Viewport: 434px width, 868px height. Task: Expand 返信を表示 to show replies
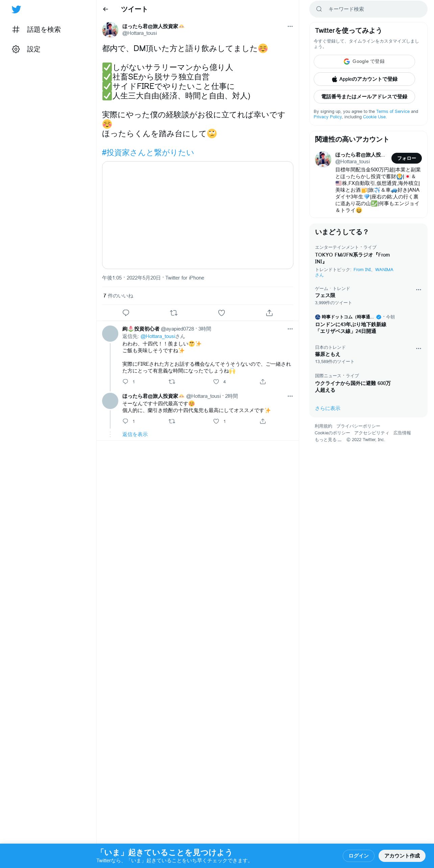[x=135, y=434]
